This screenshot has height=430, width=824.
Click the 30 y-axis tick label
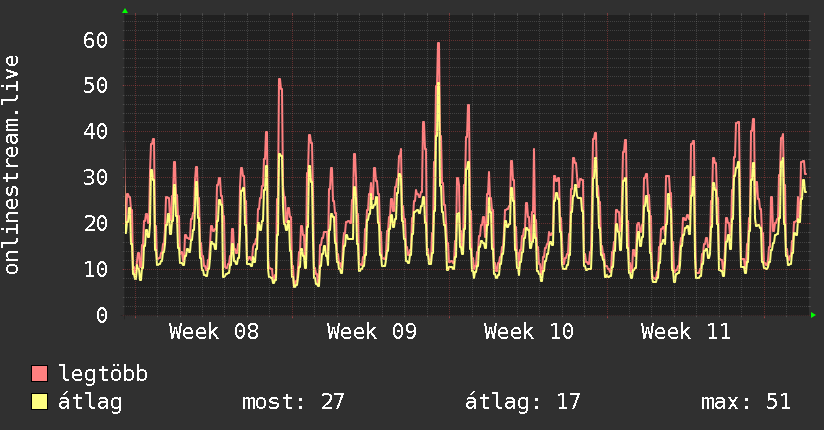click(96, 177)
